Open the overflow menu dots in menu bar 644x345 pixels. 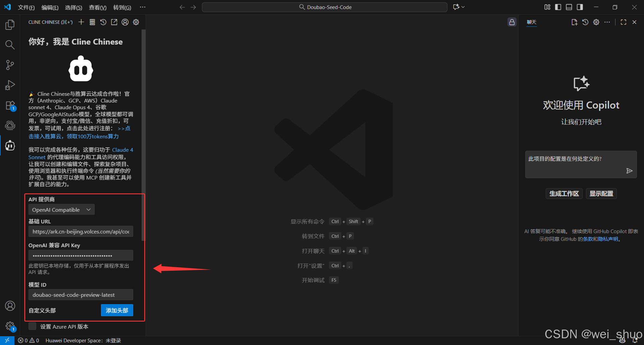(143, 7)
